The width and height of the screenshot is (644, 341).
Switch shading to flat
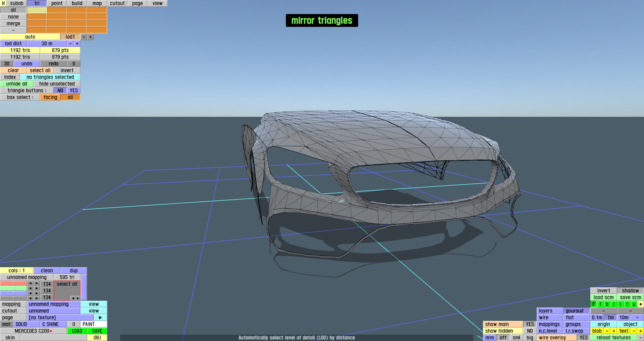click(577, 318)
